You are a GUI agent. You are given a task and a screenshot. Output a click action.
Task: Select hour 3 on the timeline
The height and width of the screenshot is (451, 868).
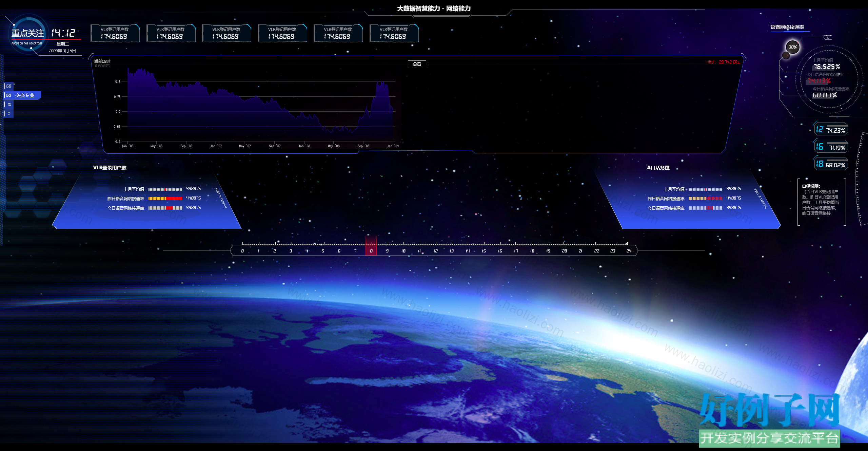point(291,251)
